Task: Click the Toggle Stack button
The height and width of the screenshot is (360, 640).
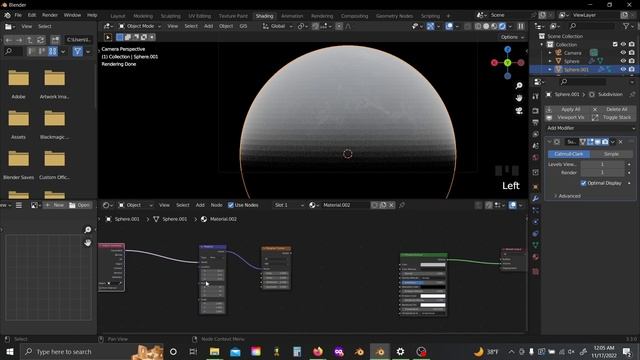Action: click(613, 118)
